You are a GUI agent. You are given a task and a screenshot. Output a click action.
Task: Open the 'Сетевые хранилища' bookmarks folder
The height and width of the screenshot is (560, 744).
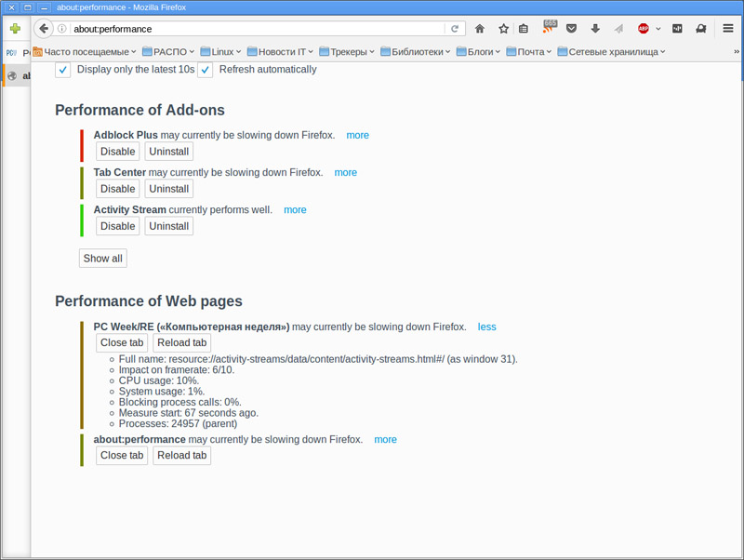click(x=611, y=51)
